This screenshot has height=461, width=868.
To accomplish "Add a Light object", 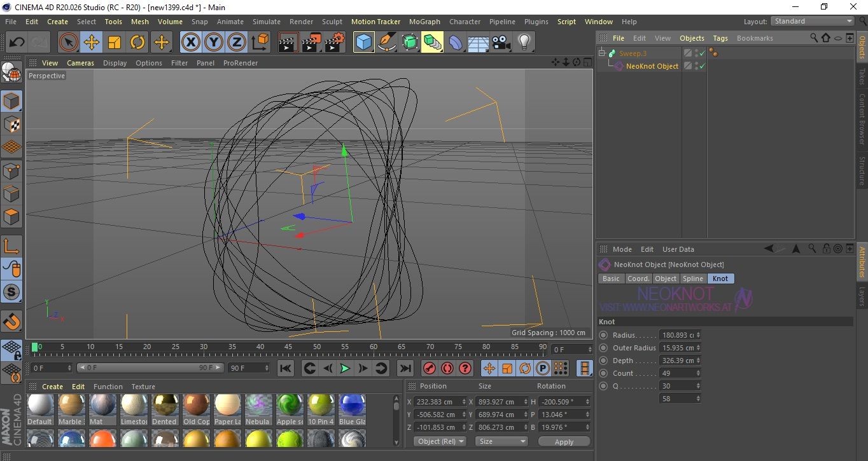I will pos(524,43).
